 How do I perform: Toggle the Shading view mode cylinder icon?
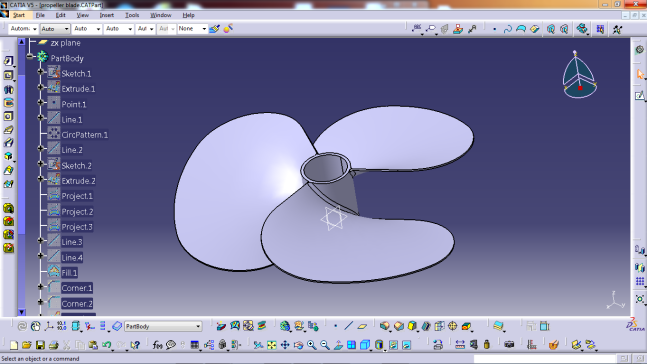pos(379,345)
